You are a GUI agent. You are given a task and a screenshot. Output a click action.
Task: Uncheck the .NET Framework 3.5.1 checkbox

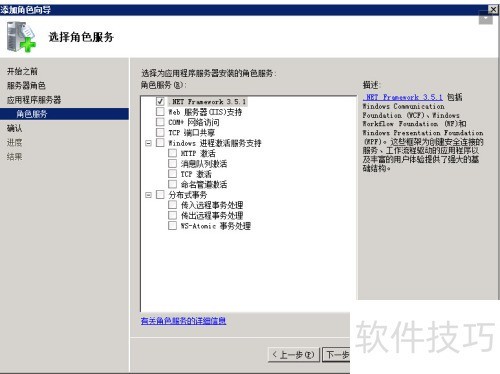(x=160, y=101)
